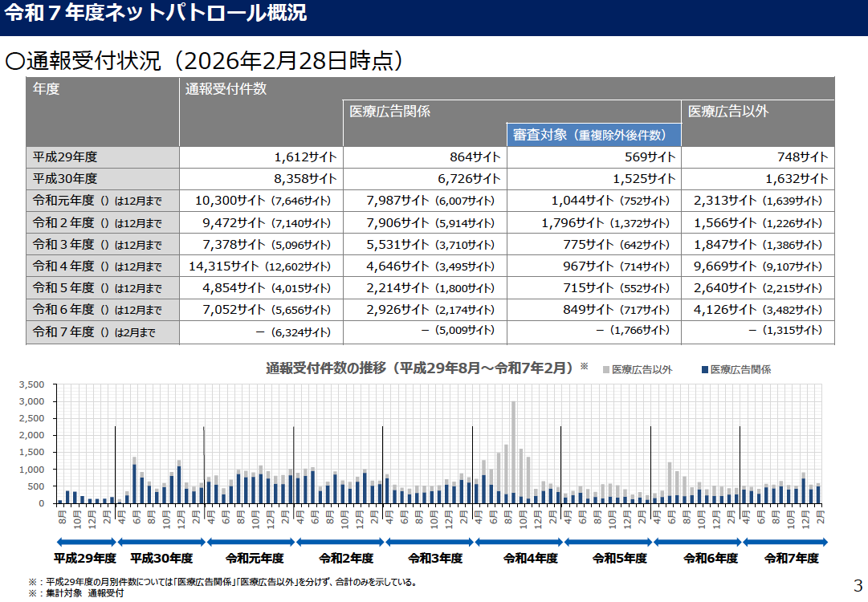This screenshot has height=602, width=868.
Task: Select the cell 849サイト (717サイト)
Action: (x=594, y=310)
